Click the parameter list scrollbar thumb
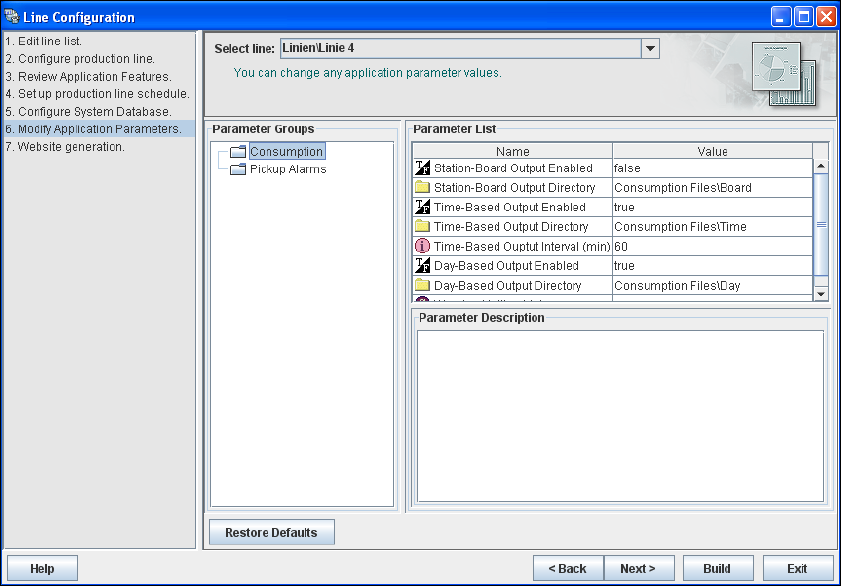This screenshot has height=586, width=841. tap(821, 224)
